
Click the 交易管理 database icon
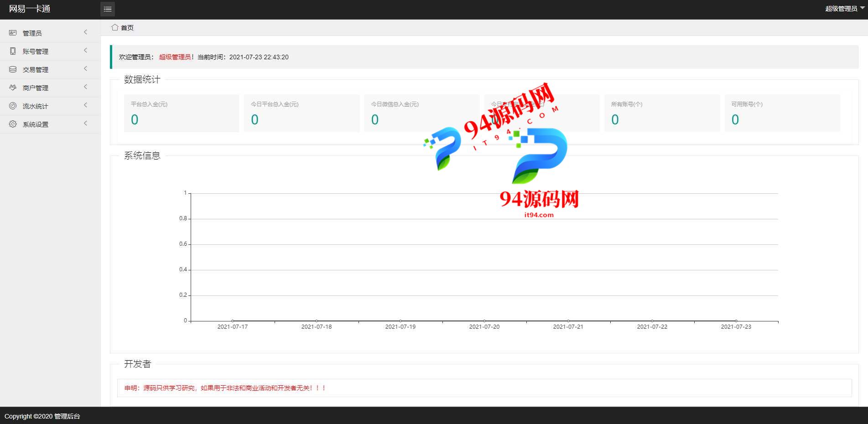(13, 69)
